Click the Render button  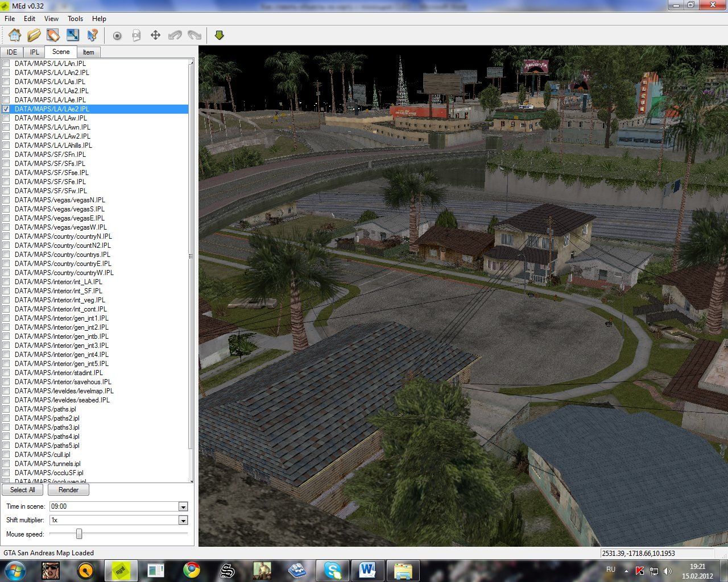(x=68, y=490)
